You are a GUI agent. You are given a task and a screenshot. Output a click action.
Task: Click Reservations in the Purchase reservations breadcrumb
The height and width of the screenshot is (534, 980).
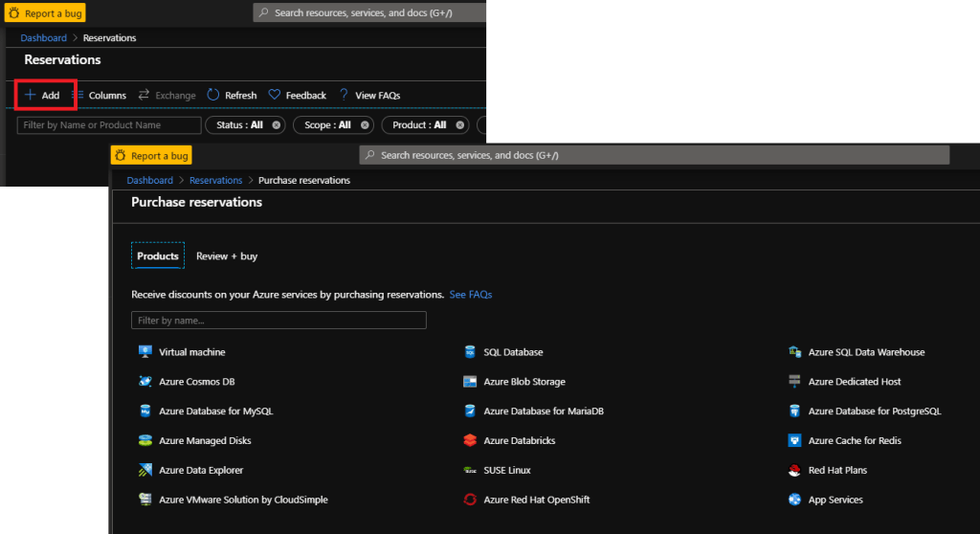[x=215, y=180]
